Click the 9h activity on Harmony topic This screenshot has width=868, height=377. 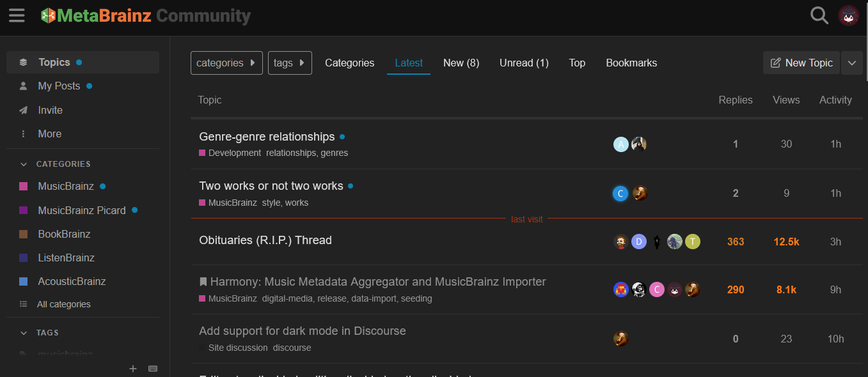[x=835, y=289]
